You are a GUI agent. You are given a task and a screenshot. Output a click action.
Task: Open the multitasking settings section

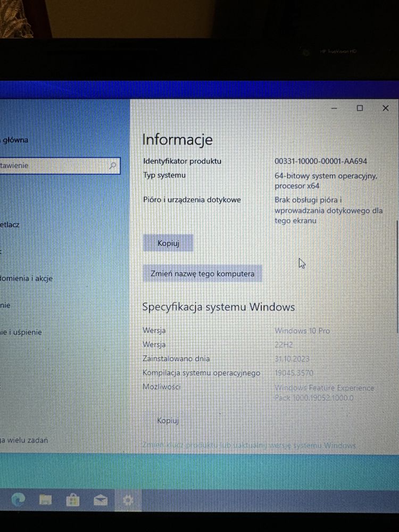point(24,440)
